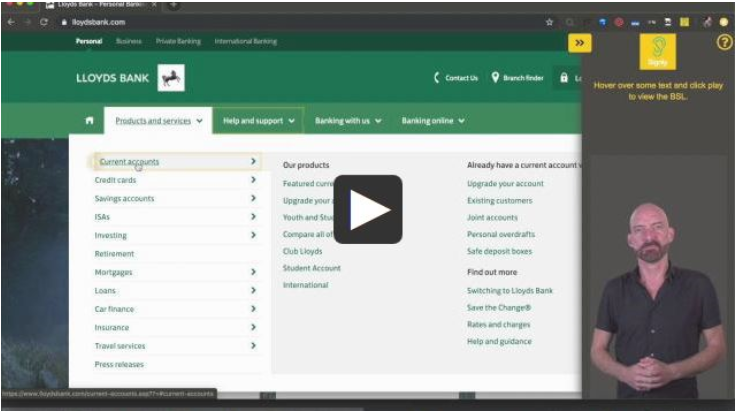This screenshot has height=411, width=737.
Task: Click the red extension icon in browser toolbar
Action: (x=619, y=22)
